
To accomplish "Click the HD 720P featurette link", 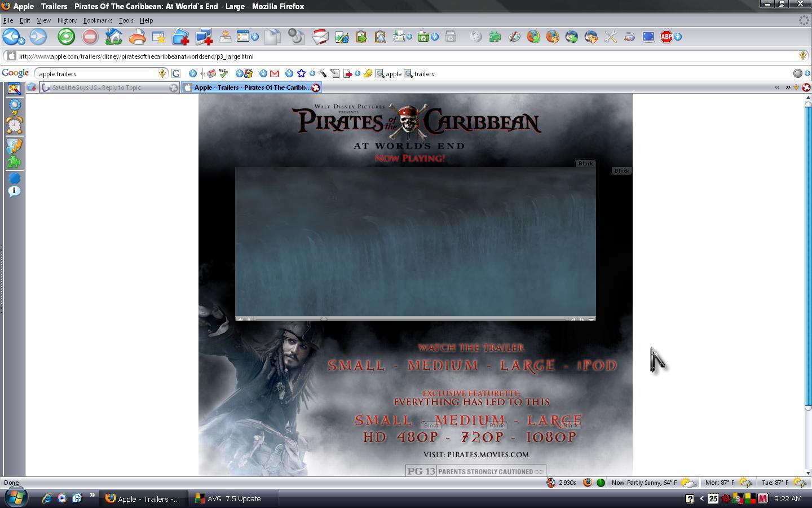I will (x=482, y=437).
